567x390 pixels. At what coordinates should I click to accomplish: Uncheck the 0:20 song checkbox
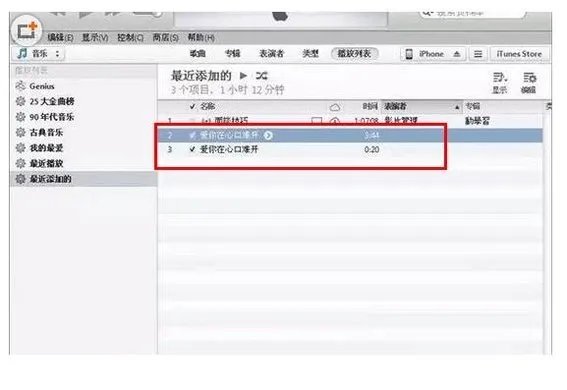[192, 149]
